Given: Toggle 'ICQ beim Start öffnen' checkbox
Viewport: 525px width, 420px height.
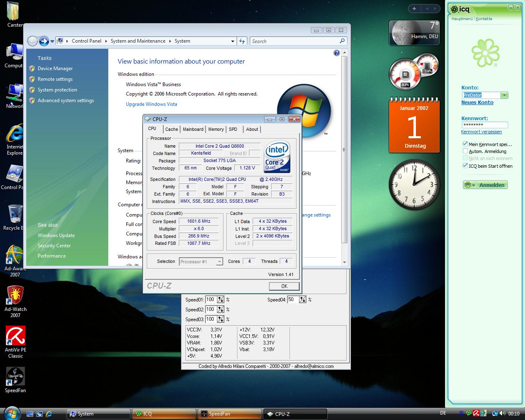Looking at the screenshot, I should coord(465,166).
